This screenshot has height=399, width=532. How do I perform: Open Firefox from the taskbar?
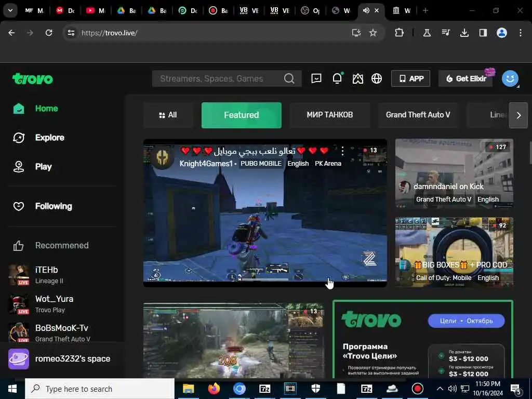[x=214, y=389]
